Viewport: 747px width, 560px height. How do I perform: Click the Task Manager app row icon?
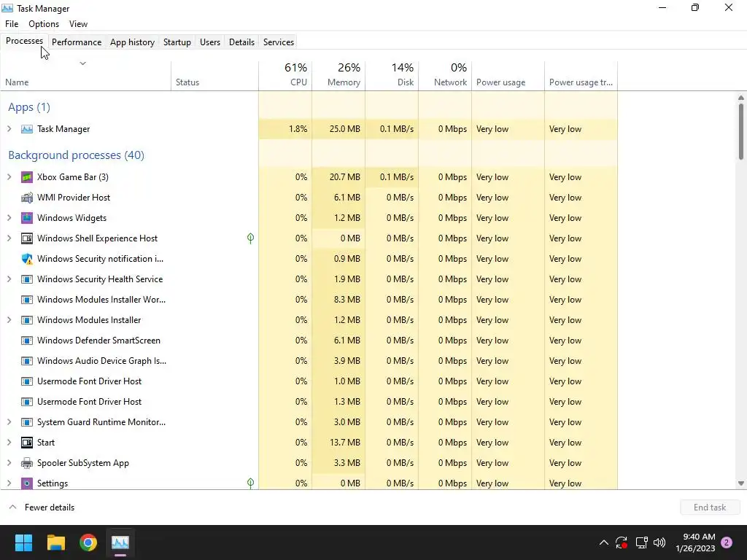coord(27,129)
